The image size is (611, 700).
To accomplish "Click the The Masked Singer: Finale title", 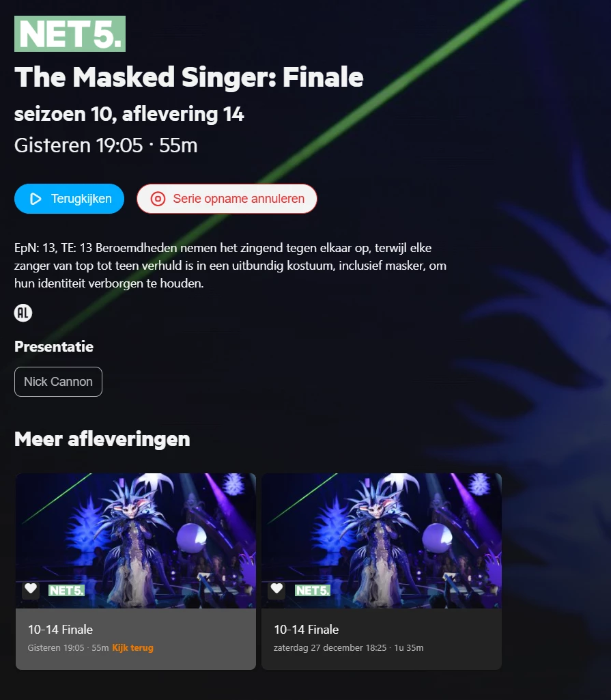I will [x=189, y=76].
